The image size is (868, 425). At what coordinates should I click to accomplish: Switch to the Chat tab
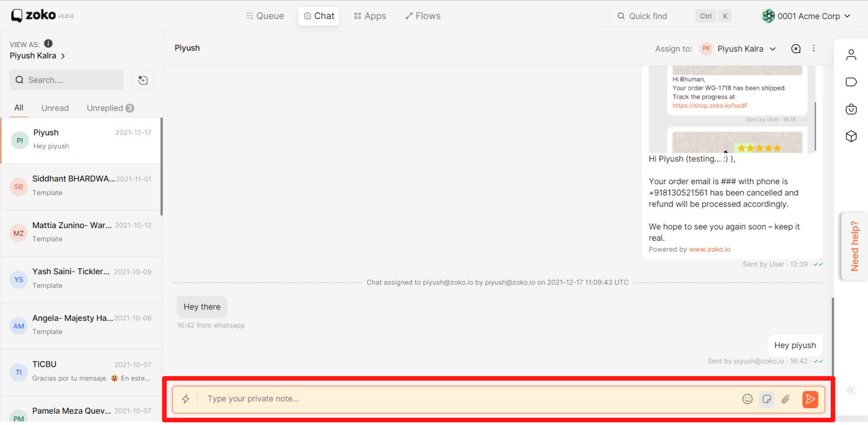319,16
